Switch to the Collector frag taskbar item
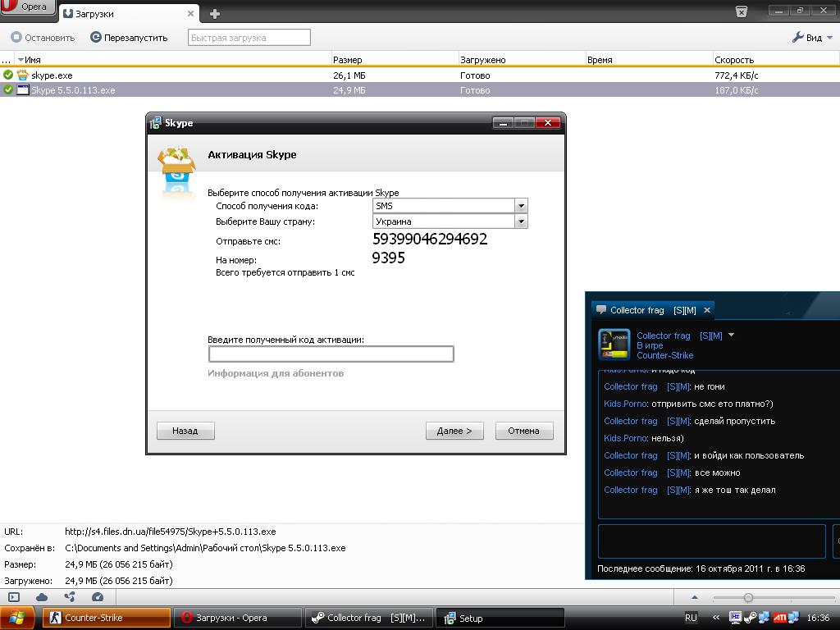The width and height of the screenshot is (840, 630). (x=370, y=618)
